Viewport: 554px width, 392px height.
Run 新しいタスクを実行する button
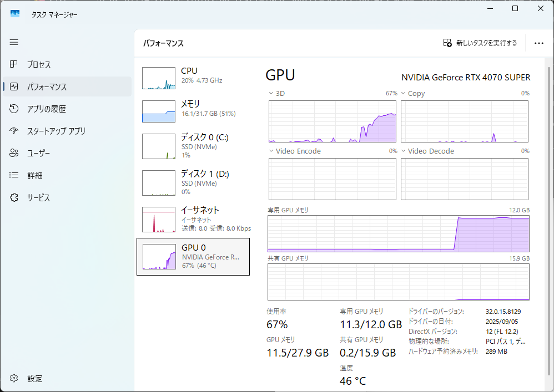pos(480,43)
